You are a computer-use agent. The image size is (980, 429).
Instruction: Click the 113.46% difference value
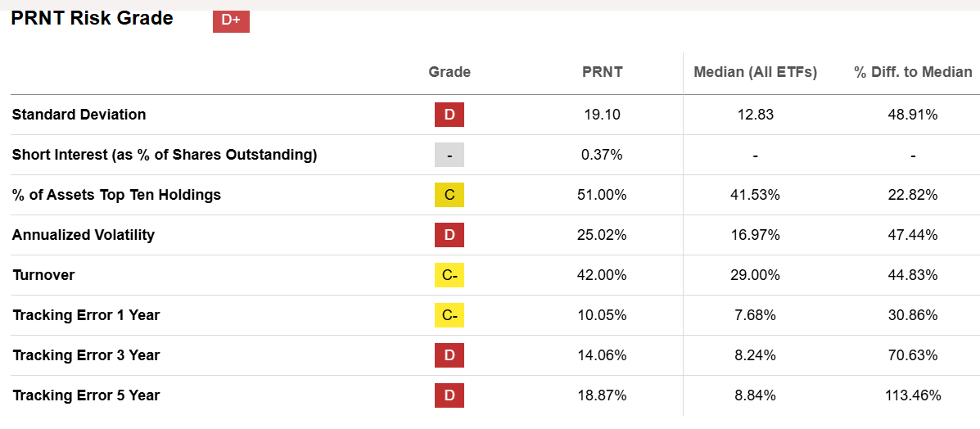point(913,395)
